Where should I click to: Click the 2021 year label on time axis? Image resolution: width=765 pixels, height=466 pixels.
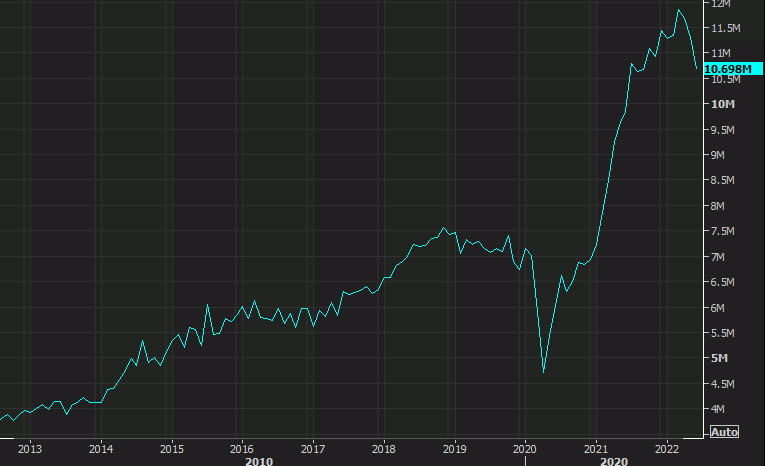tap(596, 449)
